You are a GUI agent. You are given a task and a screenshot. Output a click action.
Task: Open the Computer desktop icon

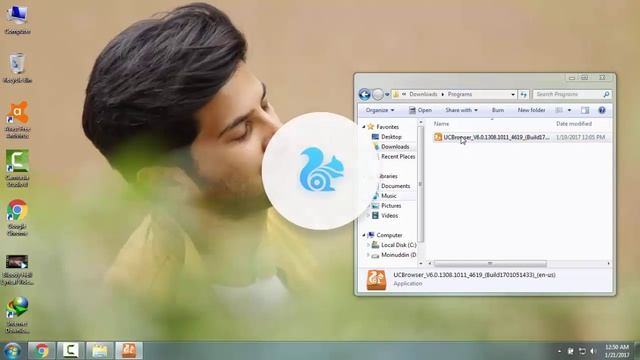pos(17,19)
